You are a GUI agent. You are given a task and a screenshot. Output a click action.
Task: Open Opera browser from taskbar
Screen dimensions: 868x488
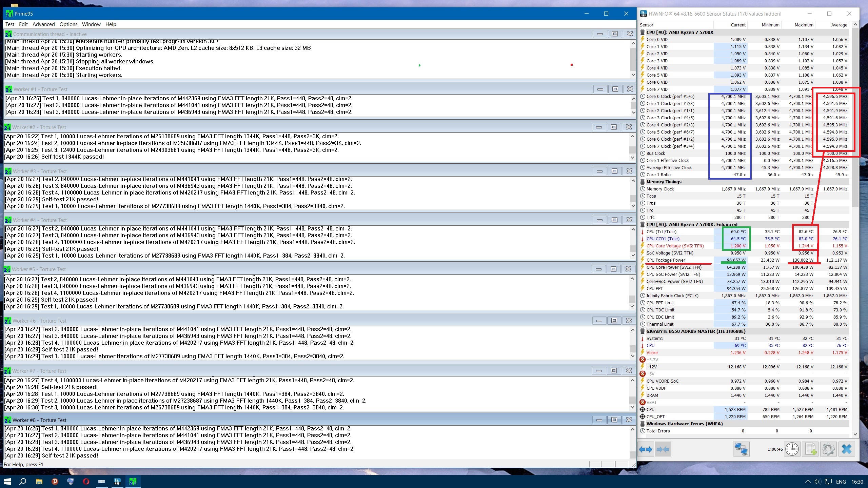click(86, 481)
